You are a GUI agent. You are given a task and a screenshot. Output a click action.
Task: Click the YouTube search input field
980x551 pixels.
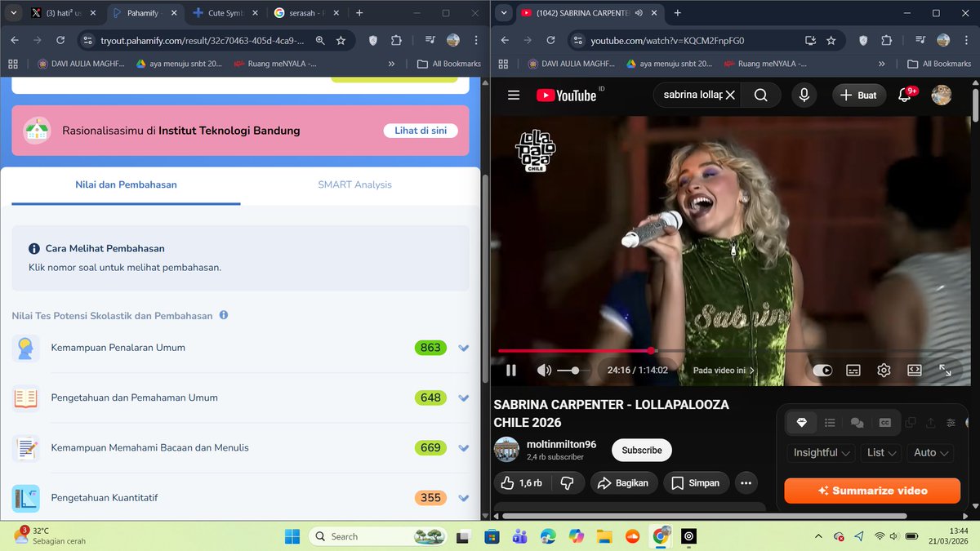tap(692, 95)
